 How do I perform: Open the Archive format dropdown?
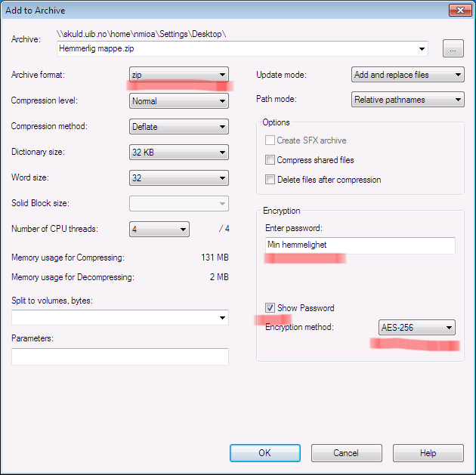(178, 75)
